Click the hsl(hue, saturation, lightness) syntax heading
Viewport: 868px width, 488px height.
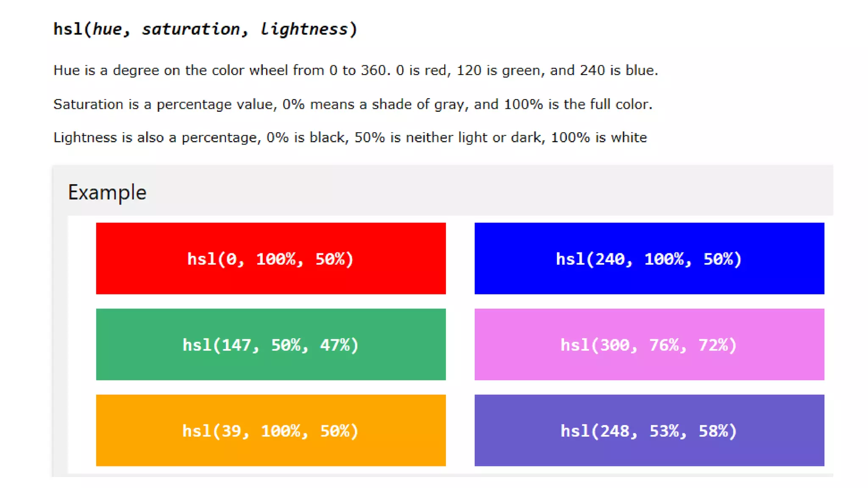pos(206,29)
